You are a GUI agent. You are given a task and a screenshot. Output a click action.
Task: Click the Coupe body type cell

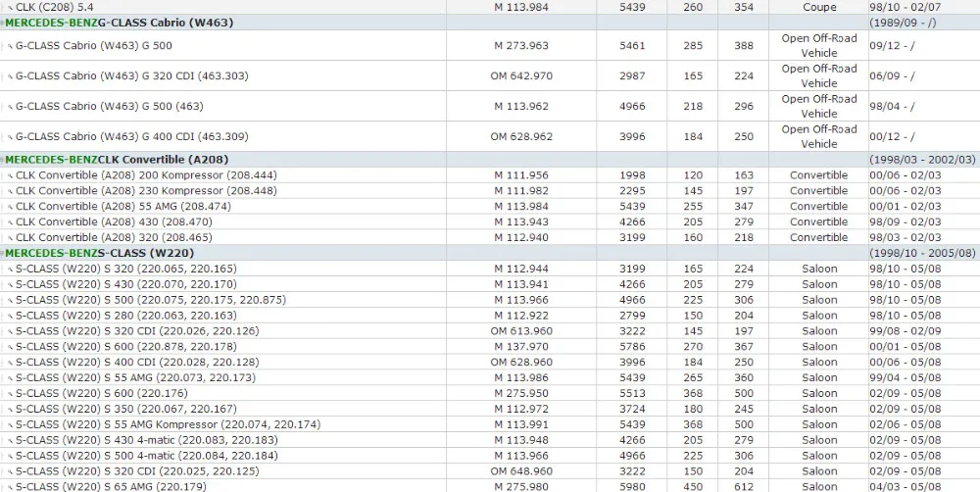tap(818, 8)
